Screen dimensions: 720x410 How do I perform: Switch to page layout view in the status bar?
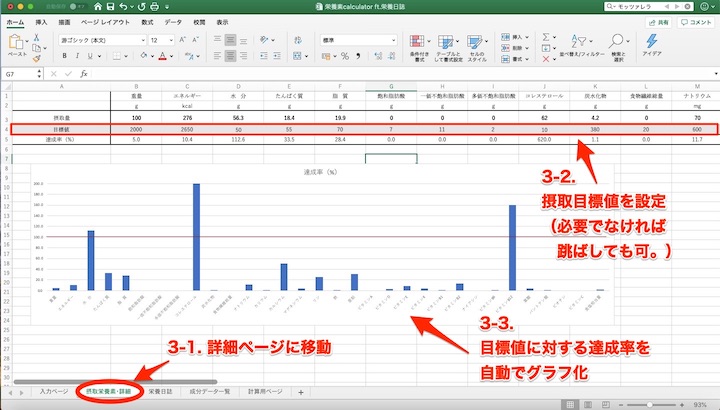click(588, 404)
